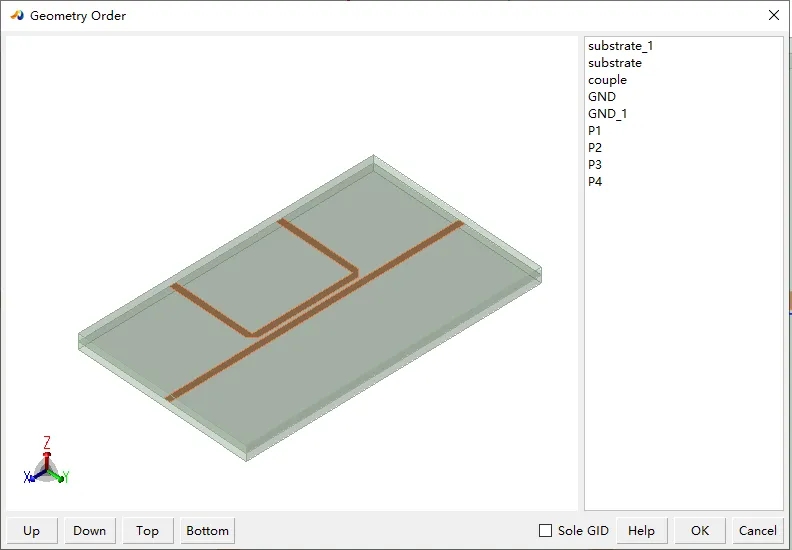Screen dimensions: 792x550
Task: Select substrate_1 in the geometry list
Action: click(620, 46)
